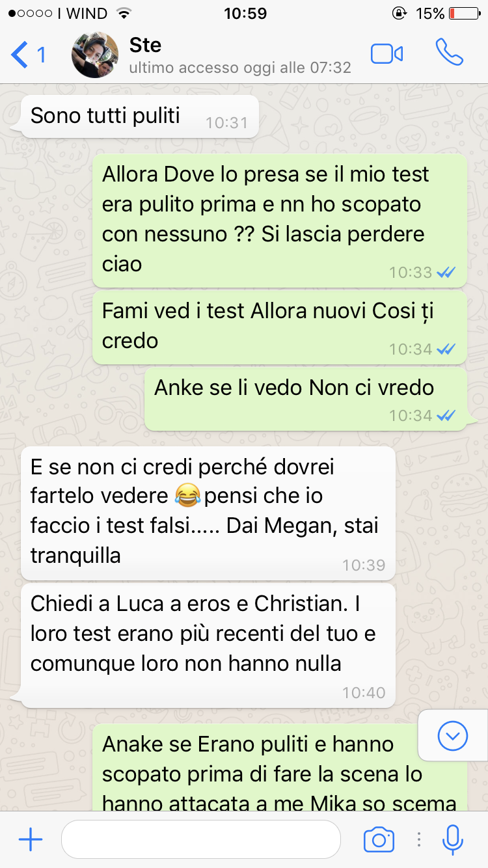Tap the "Anke se li vedo" message

[306, 398]
